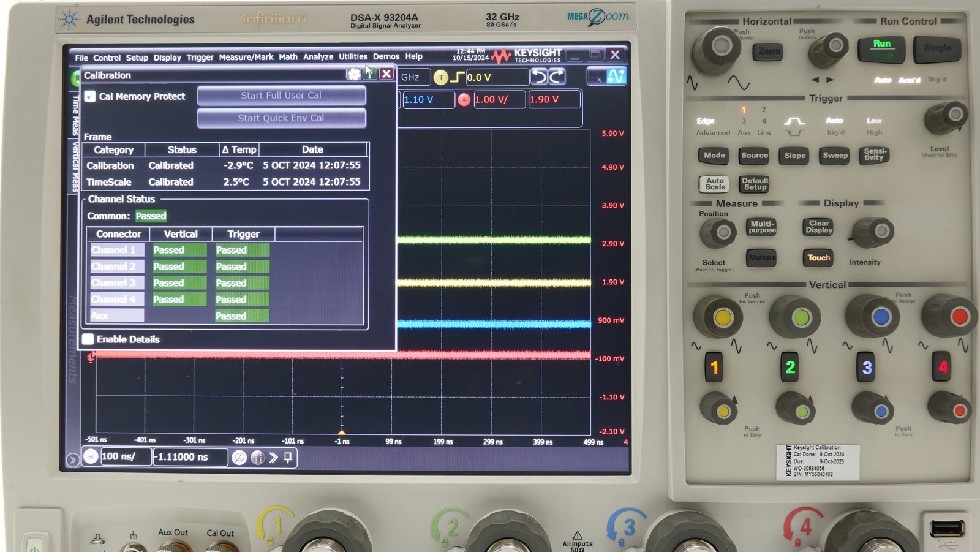Image resolution: width=980 pixels, height=552 pixels.
Task: Open the Time Meas side tab
Action: point(75,115)
